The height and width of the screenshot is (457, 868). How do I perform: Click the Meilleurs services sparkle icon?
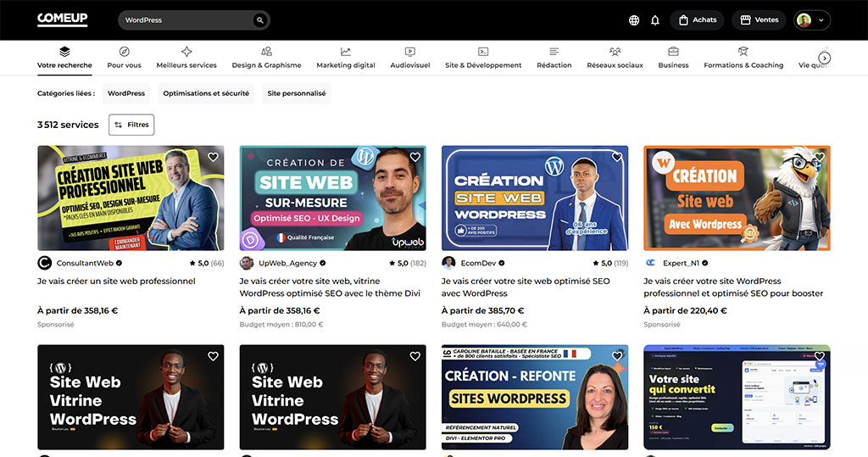click(186, 52)
